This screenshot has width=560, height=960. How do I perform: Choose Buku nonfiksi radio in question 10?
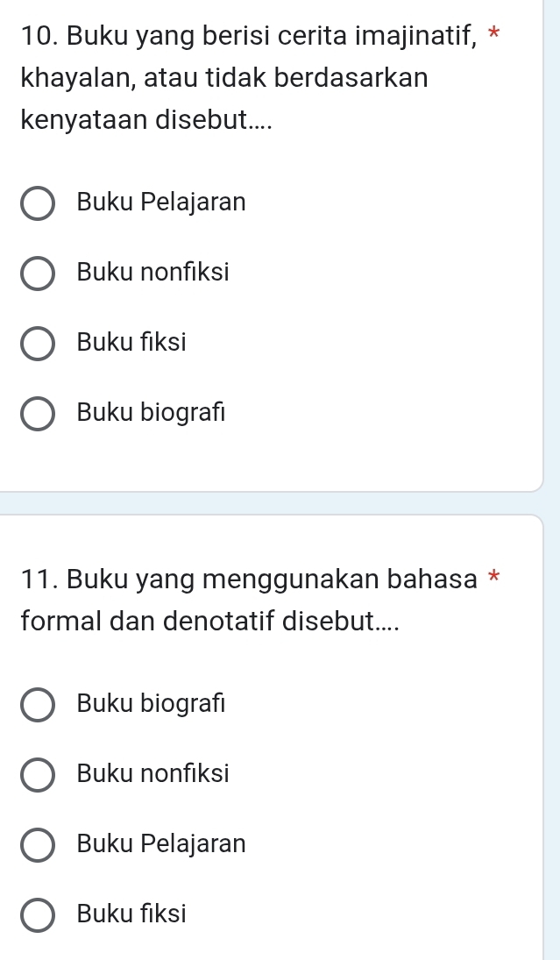pyautogui.click(x=36, y=274)
